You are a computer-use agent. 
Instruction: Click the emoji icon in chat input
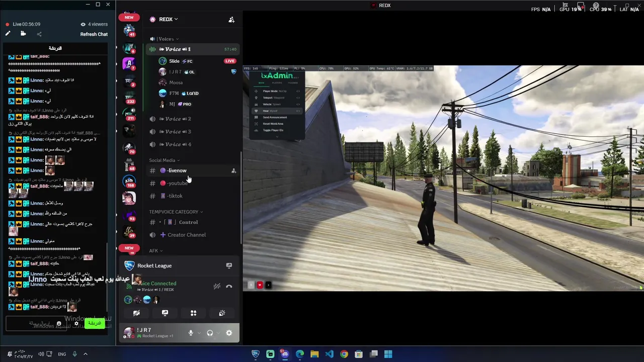click(x=59, y=324)
